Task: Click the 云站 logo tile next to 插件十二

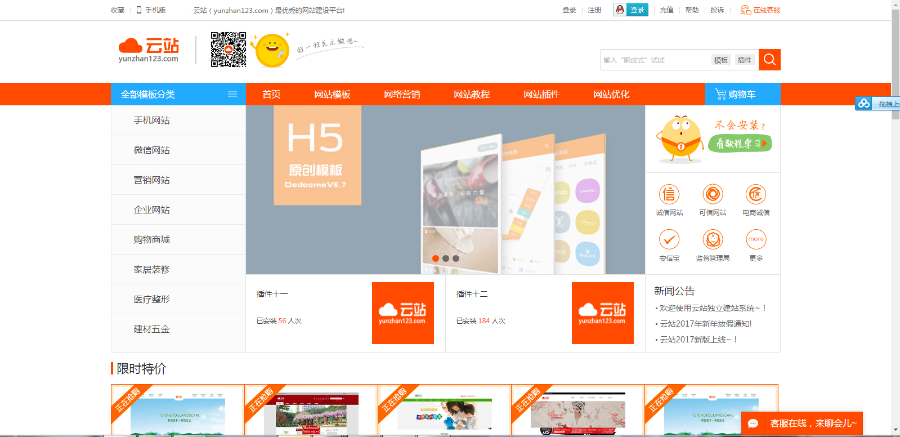Action: click(603, 313)
